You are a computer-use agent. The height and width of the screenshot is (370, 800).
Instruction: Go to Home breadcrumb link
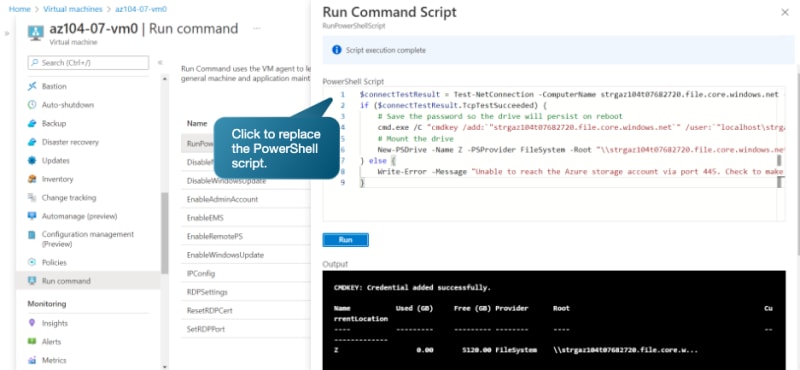(19, 9)
